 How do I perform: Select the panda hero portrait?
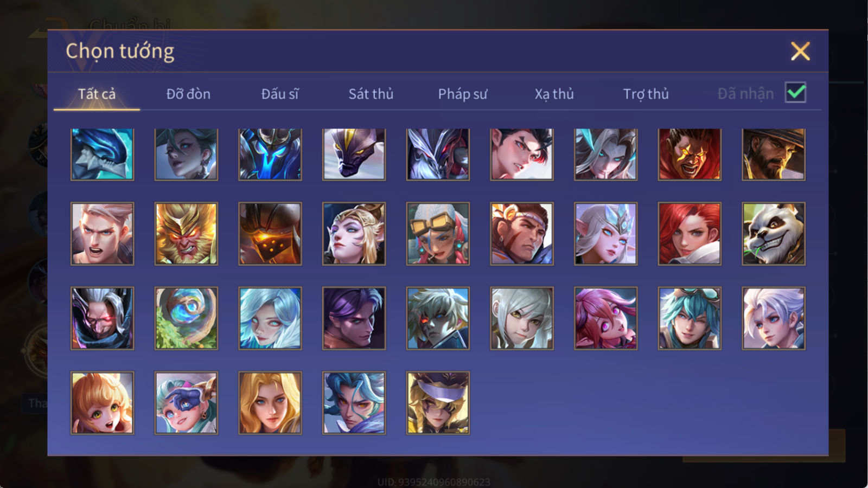click(774, 234)
